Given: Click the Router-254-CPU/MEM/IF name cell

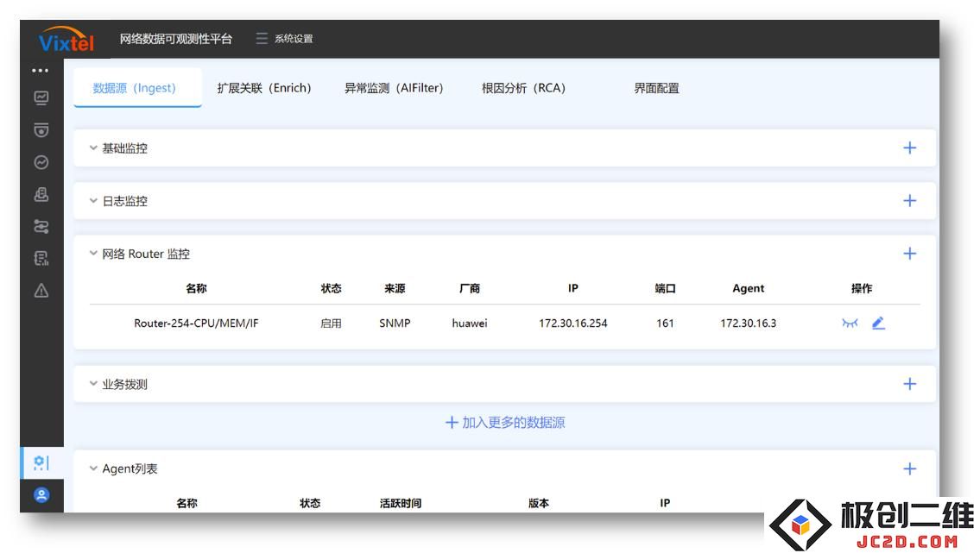Looking at the screenshot, I should pyautogui.click(x=196, y=324).
